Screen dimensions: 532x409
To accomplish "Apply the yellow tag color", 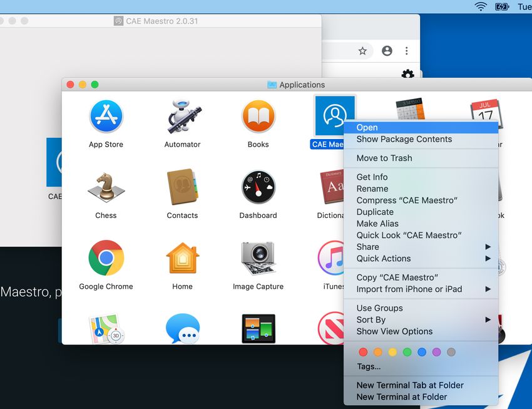I will point(392,352).
